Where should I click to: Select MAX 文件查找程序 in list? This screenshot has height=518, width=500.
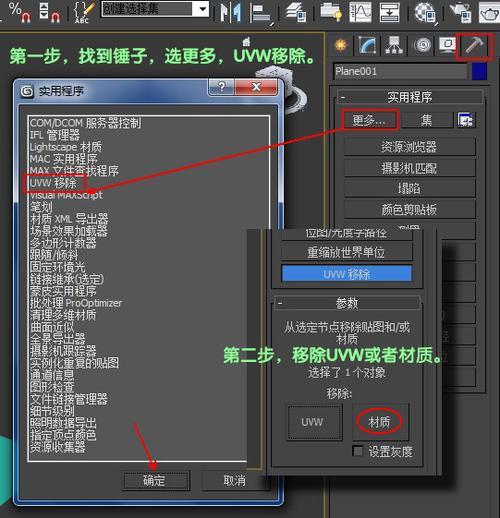click(x=74, y=171)
